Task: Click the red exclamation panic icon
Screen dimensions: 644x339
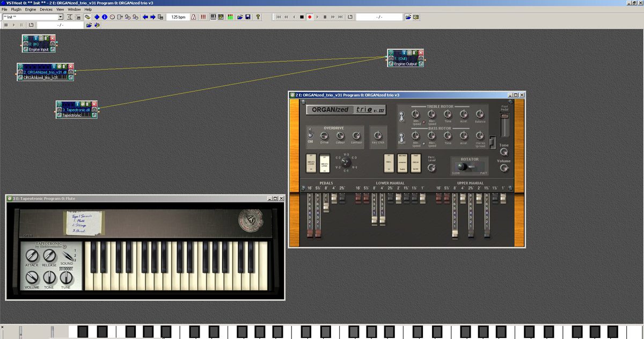Action: click(x=203, y=17)
